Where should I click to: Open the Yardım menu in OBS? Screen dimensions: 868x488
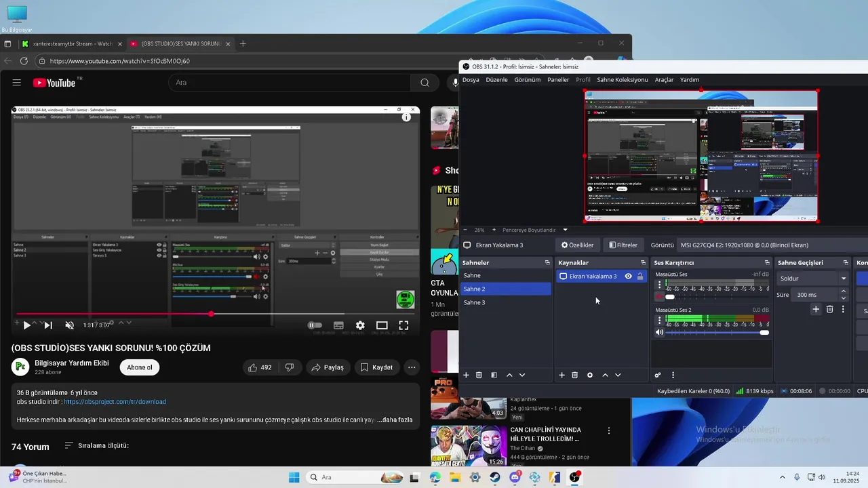690,80
